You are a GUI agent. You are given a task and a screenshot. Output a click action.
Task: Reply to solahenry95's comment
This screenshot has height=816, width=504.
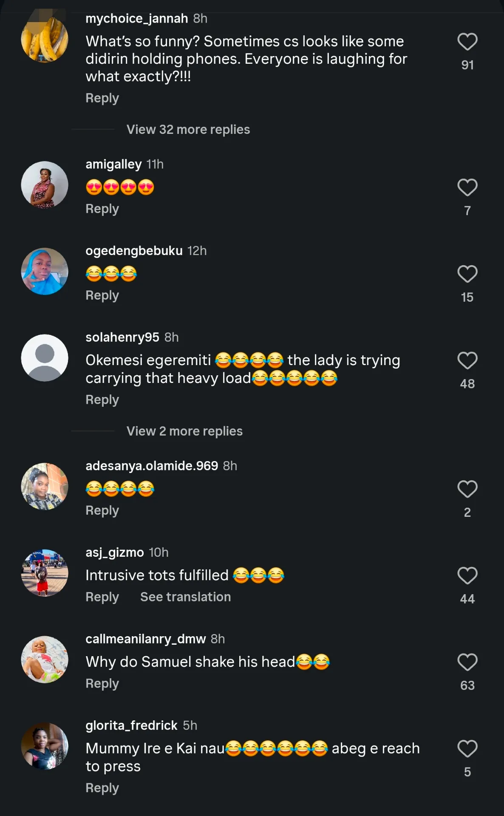tap(102, 400)
